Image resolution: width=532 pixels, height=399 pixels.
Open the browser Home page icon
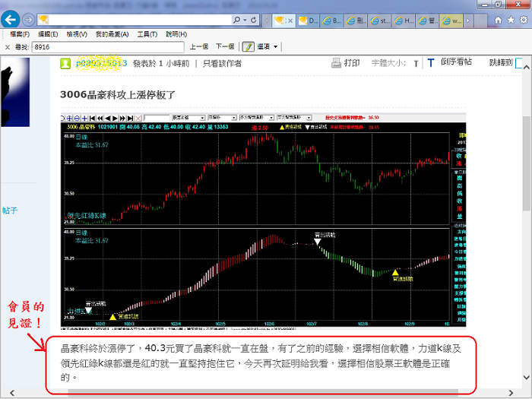[498, 21]
